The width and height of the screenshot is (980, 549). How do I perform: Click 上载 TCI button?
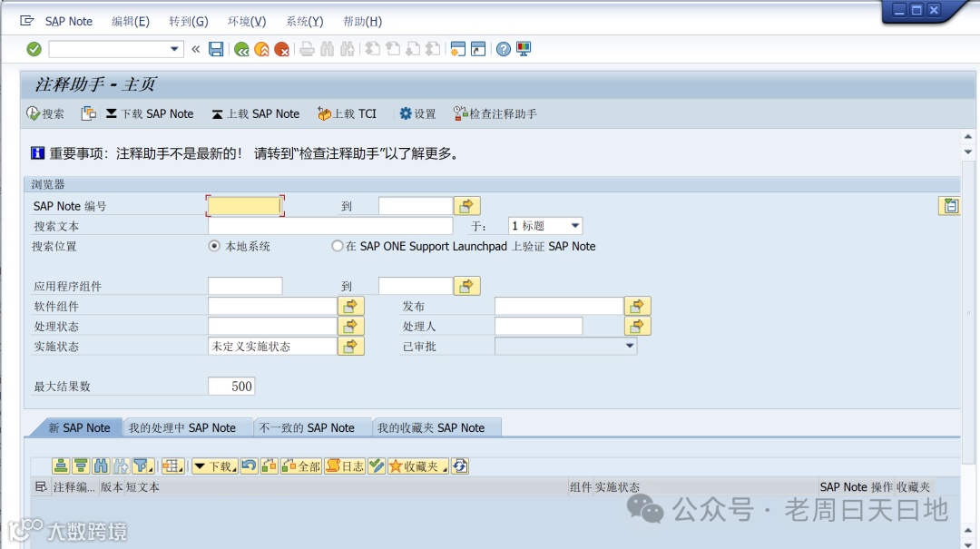(x=347, y=113)
